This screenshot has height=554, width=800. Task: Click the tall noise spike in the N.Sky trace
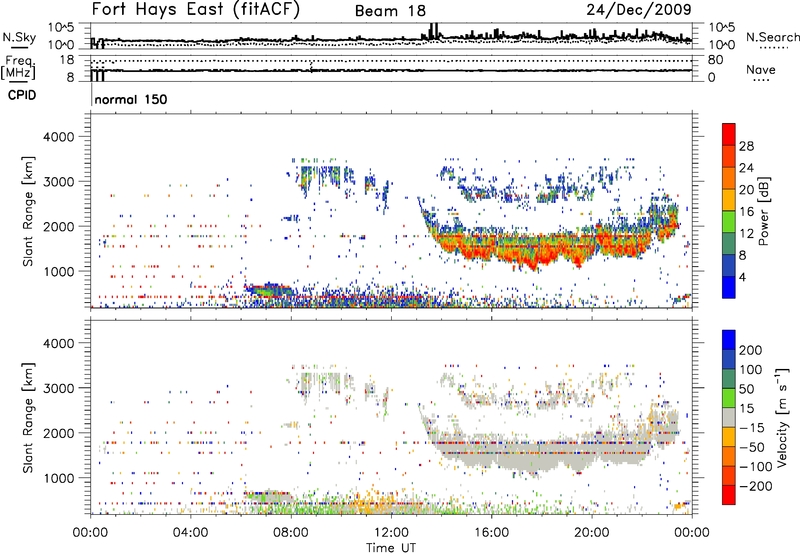434,31
